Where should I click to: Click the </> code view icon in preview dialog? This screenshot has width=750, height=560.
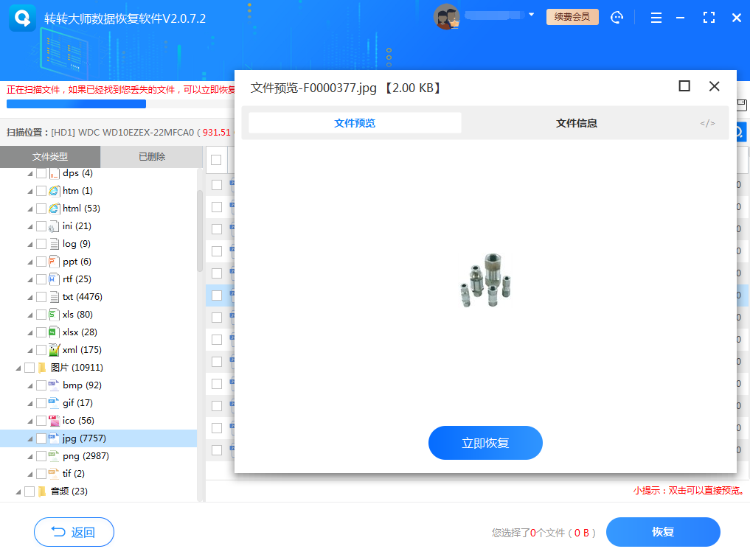707,123
